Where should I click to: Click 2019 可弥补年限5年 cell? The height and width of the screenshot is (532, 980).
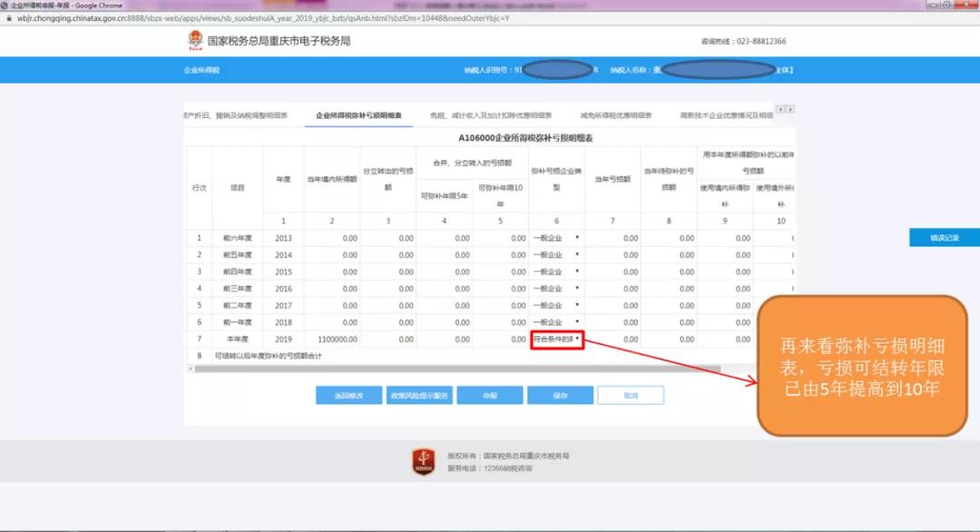(x=445, y=340)
